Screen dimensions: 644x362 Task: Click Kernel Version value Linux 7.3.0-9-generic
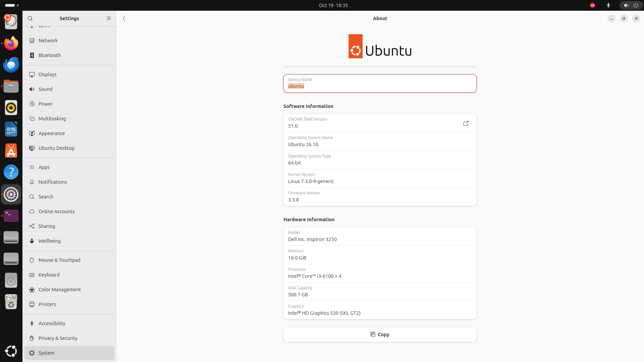311,181
